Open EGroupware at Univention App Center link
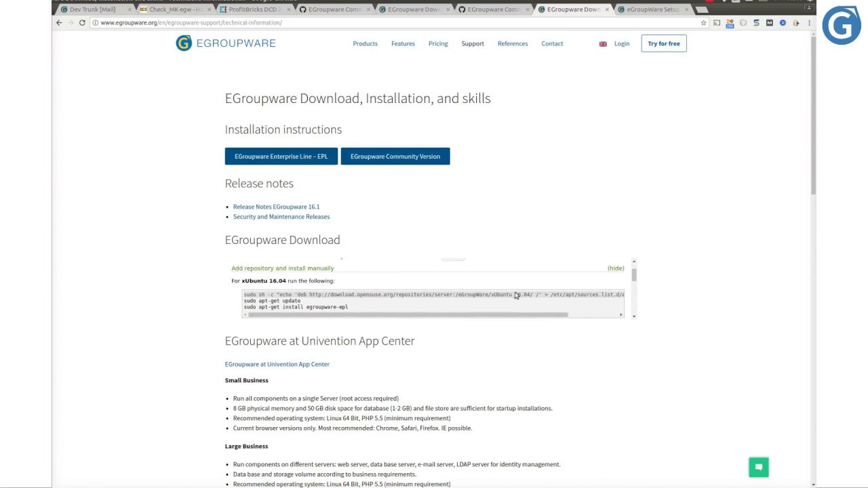868x488 pixels. pos(277,364)
